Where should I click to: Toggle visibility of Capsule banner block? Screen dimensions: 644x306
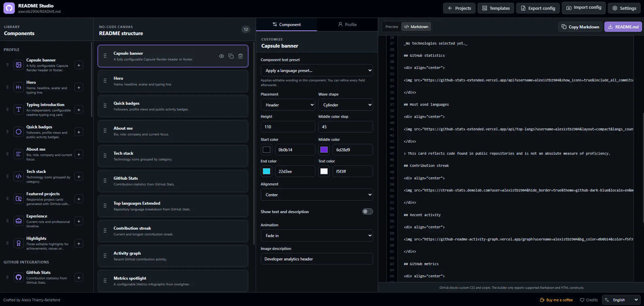[222, 56]
